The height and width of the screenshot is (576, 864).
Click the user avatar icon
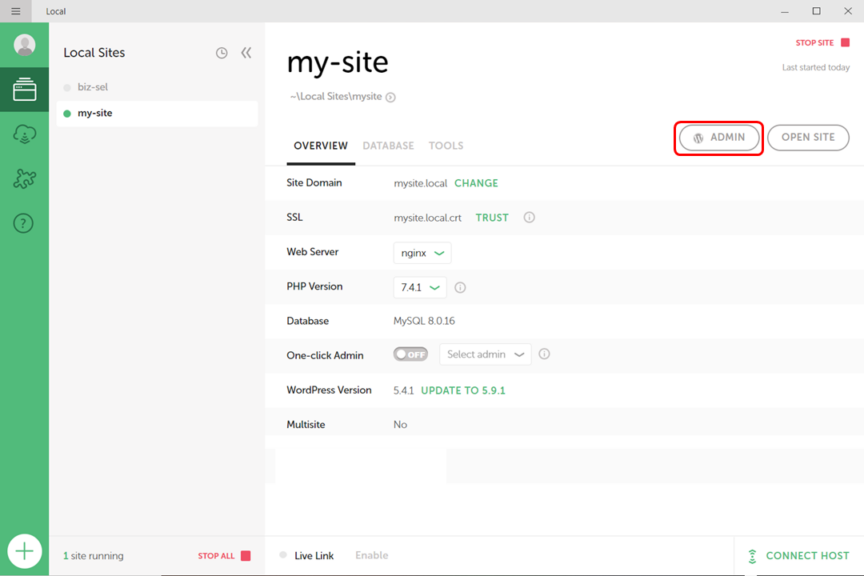(24, 45)
